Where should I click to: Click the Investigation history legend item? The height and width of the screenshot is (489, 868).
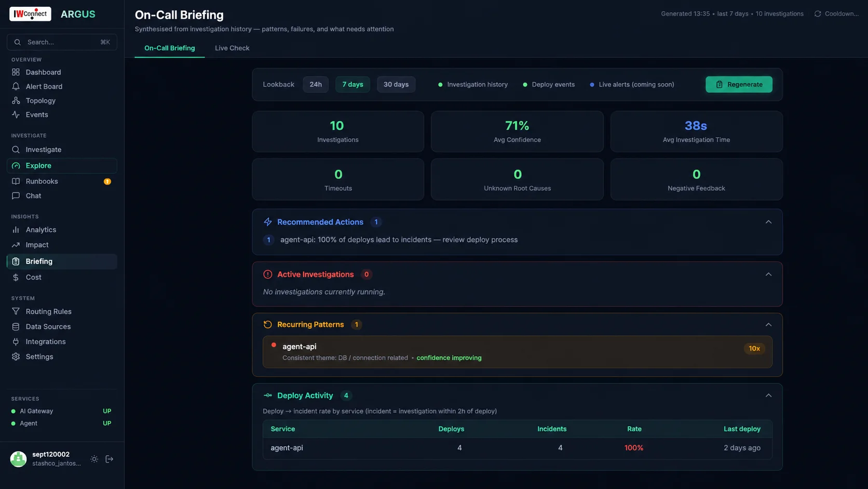pos(473,85)
